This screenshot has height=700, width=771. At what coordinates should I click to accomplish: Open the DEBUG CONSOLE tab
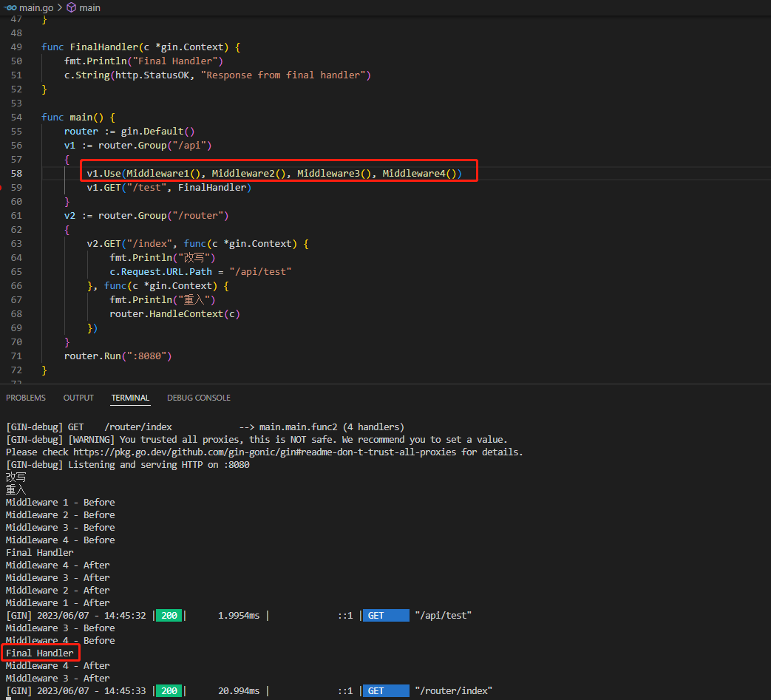[199, 398]
